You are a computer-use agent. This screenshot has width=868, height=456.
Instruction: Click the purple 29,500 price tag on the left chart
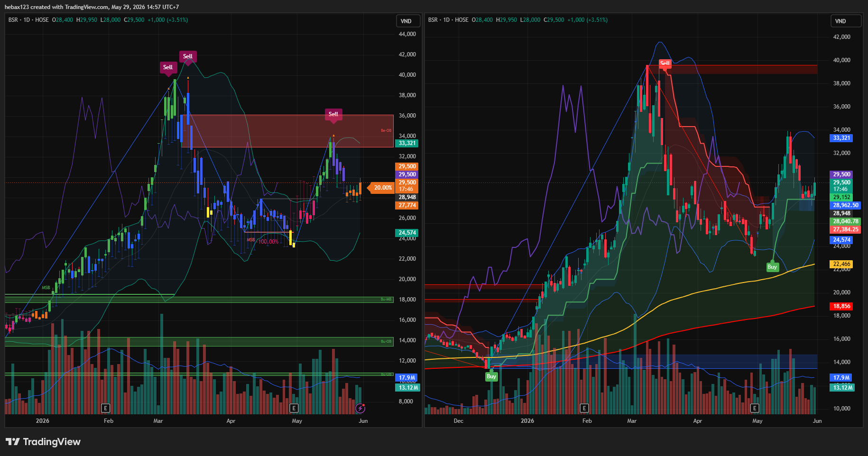pos(407,174)
